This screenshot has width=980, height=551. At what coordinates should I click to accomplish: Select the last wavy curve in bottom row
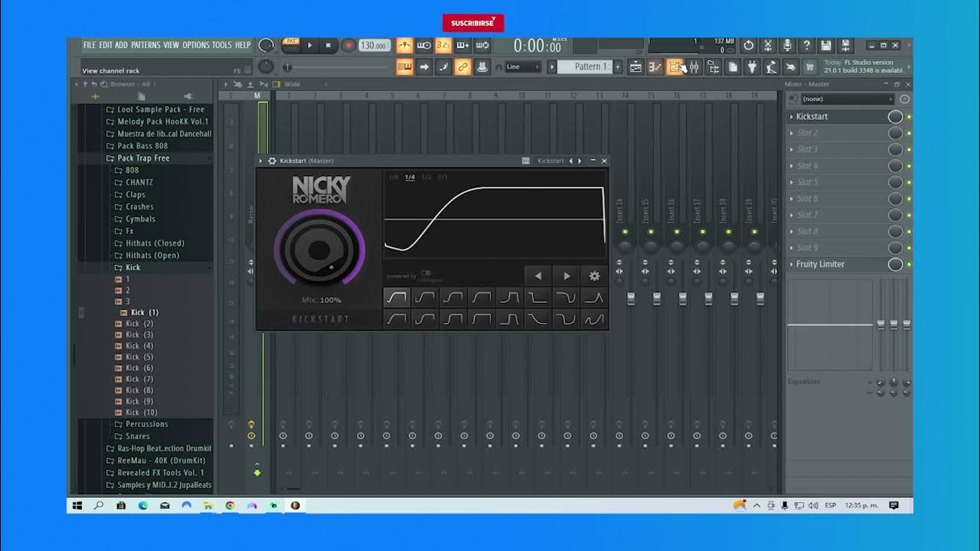[x=594, y=318]
